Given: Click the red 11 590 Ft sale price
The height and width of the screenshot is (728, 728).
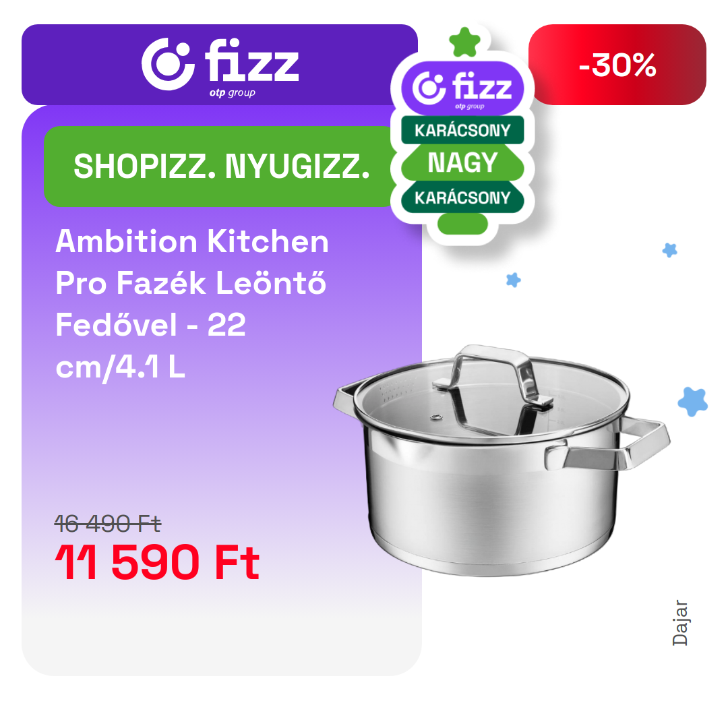Looking at the screenshot, I should (x=157, y=562).
